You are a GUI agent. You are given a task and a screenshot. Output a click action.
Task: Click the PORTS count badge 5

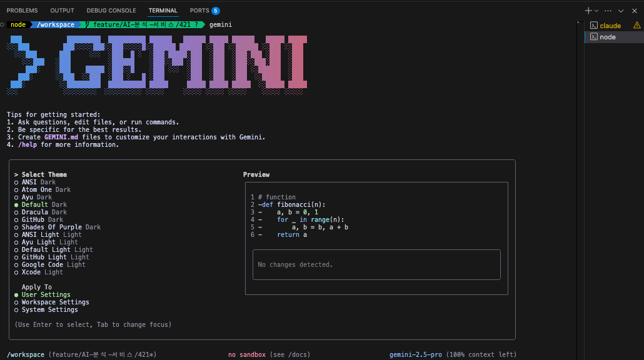pyautogui.click(x=216, y=11)
